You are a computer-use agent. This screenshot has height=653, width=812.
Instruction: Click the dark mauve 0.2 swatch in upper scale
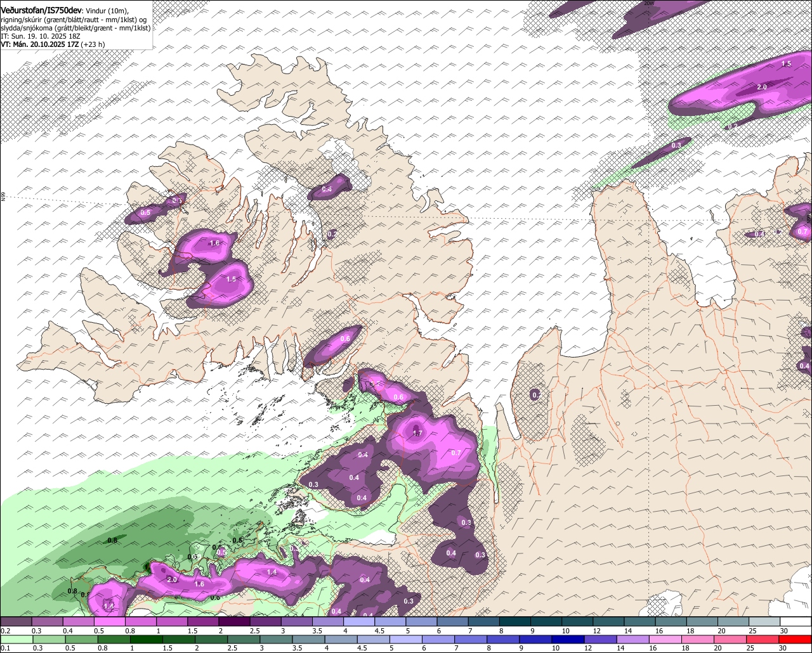(x=16, y=621)
